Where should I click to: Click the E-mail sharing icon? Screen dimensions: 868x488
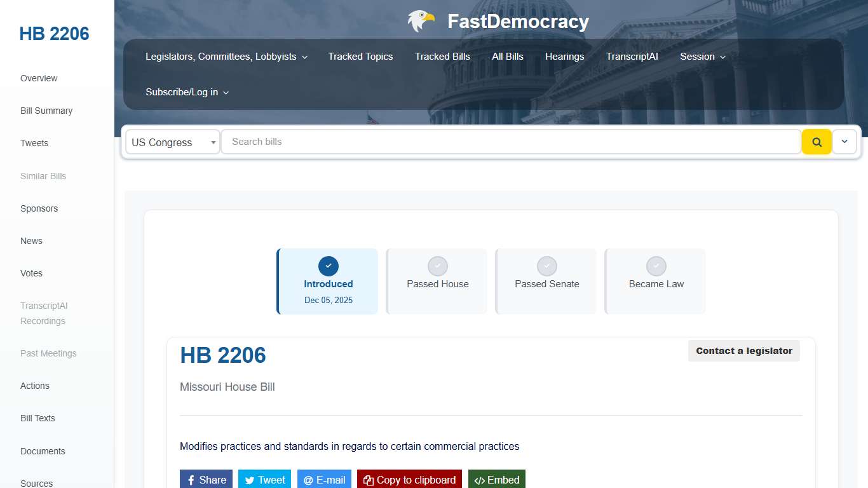tap(308, 479)
